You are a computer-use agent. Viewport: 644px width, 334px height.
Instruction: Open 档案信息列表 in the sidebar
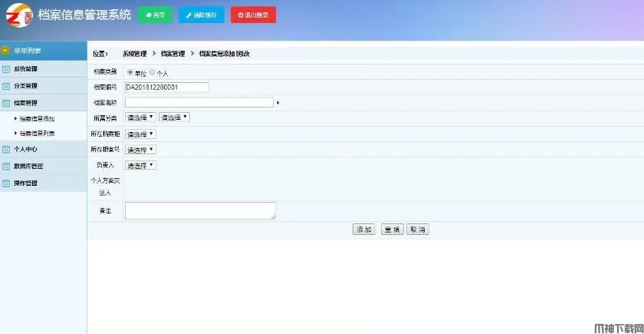[x=37, y=134]
